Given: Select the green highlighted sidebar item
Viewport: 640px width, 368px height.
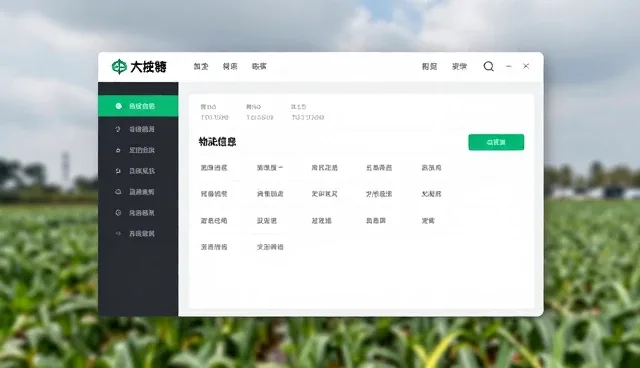Looking at the screenshot, I should [138, 106].
